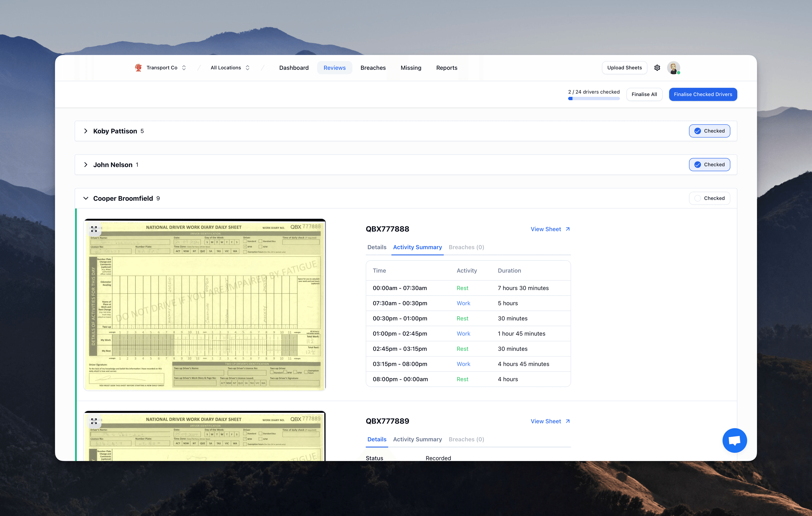This screenshot has height=516, width=812.
Task: Expand the John Nelson row
Action: [x=86, y=165]
